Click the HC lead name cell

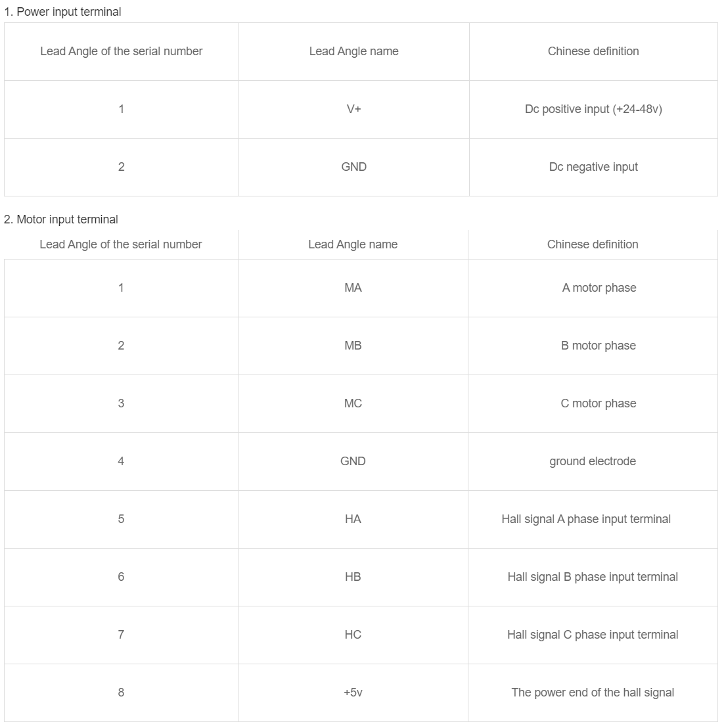pos(353,635)
